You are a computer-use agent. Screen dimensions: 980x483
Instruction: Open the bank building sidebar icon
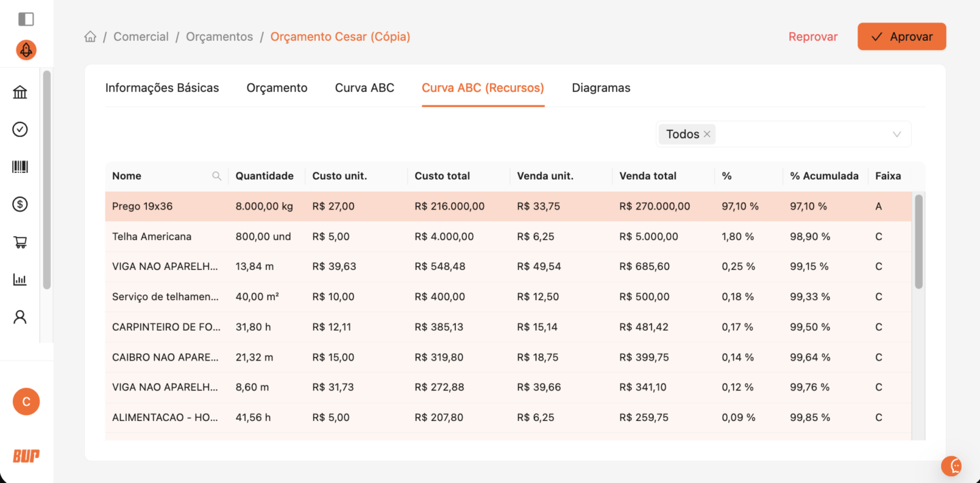[20, 93]
